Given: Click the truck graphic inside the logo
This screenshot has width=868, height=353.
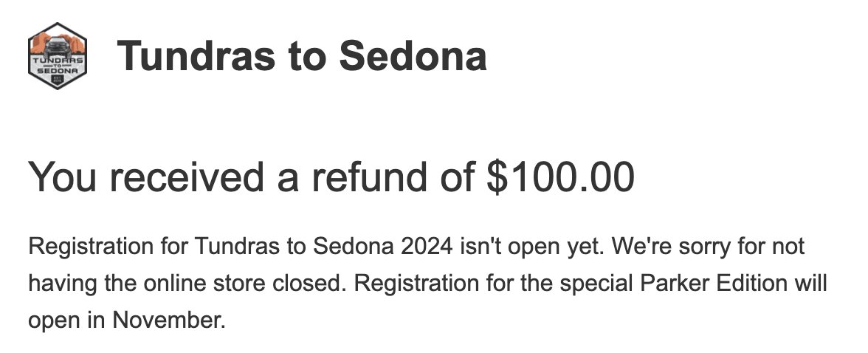Looking at the screenshot, I should tap(58, 47).
